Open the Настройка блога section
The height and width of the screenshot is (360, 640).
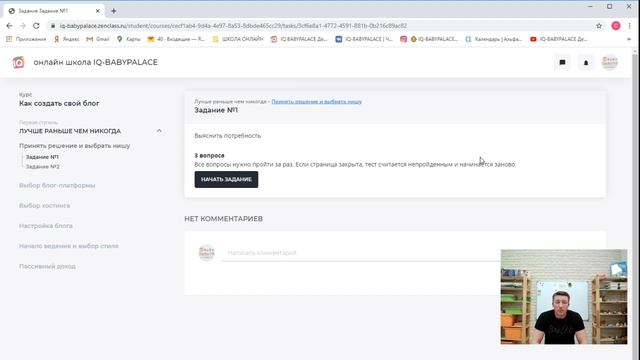pos(46,226)
